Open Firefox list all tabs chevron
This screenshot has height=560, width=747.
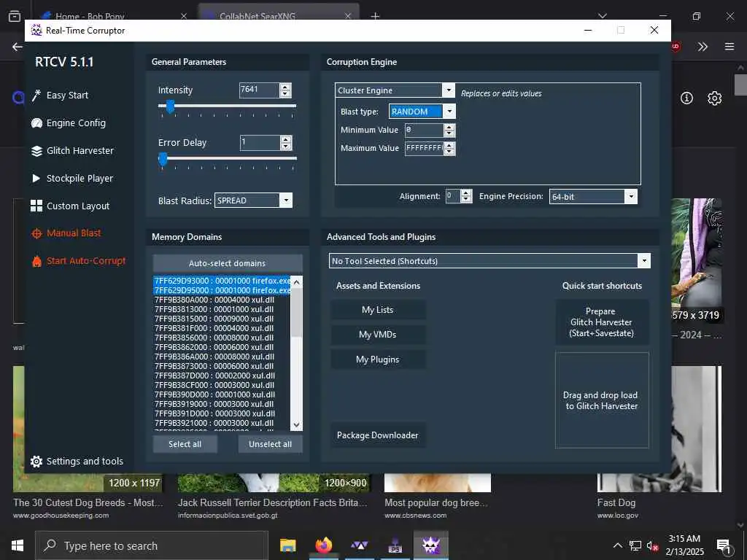point(603,16)
